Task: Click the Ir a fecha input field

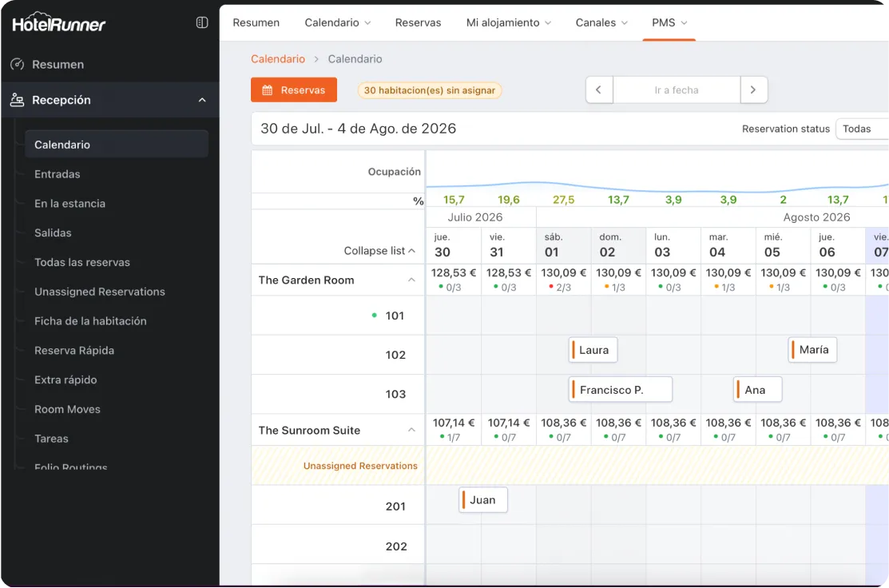Action: coord(676,90)
